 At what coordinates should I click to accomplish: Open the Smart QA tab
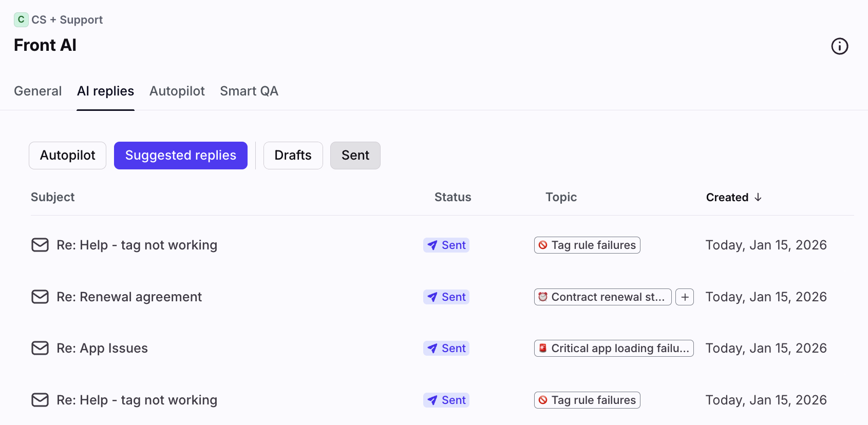[x=249, y=91]
